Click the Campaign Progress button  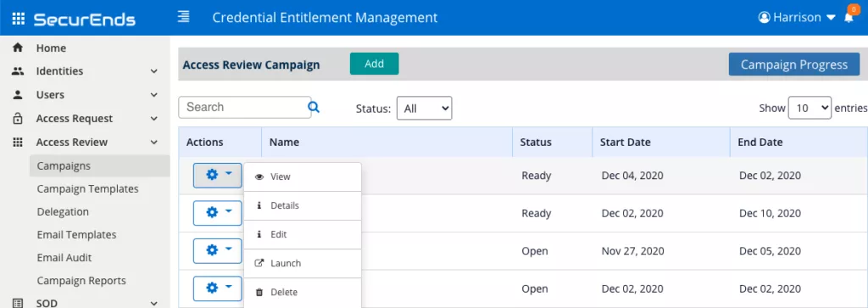793,64
